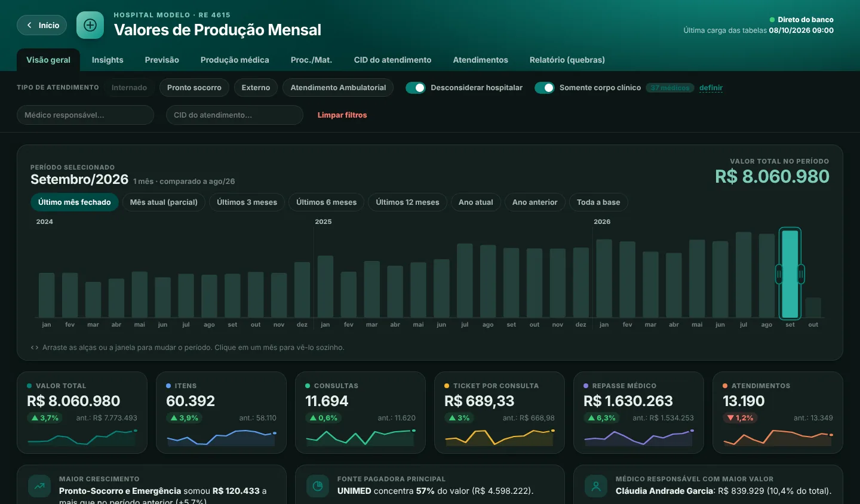Click left handle of period selection window
860x504 pixels.
pos(779,274)
